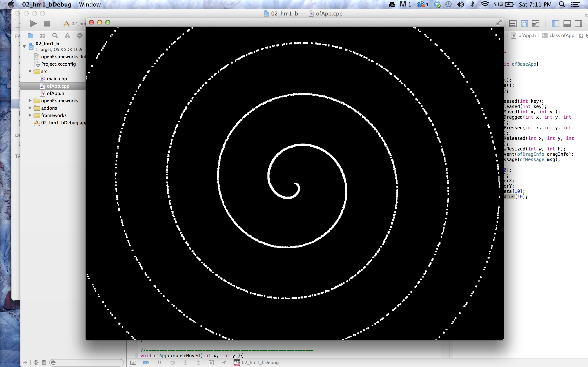Switch to the Assistant editor view
Viewport: 588px width, 367px height.
tap(524, 23)
